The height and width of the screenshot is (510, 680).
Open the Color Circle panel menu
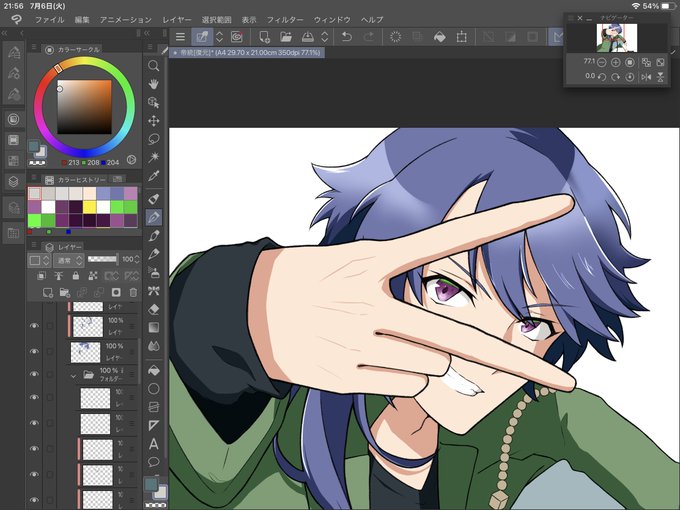click(x=34, y=47)
